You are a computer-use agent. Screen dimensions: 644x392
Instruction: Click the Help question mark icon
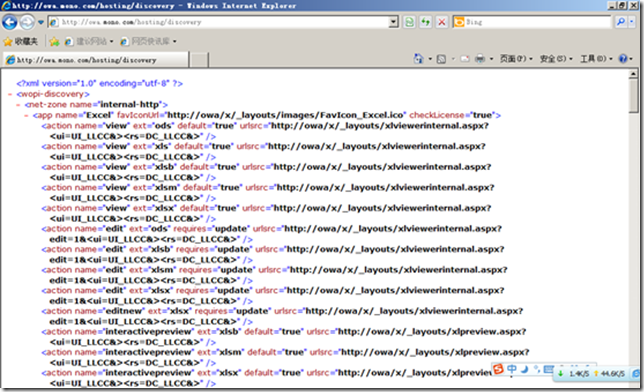pos(623,59)
